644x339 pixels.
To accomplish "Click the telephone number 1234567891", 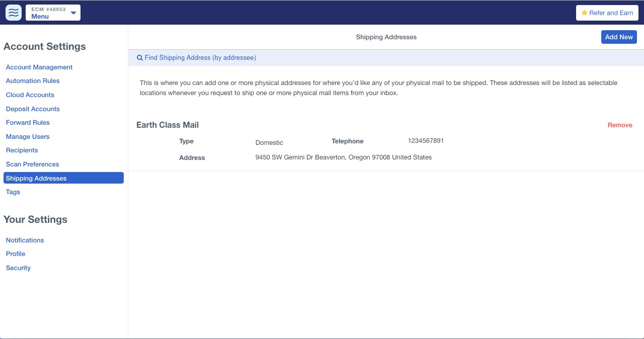I will (426, 141).
